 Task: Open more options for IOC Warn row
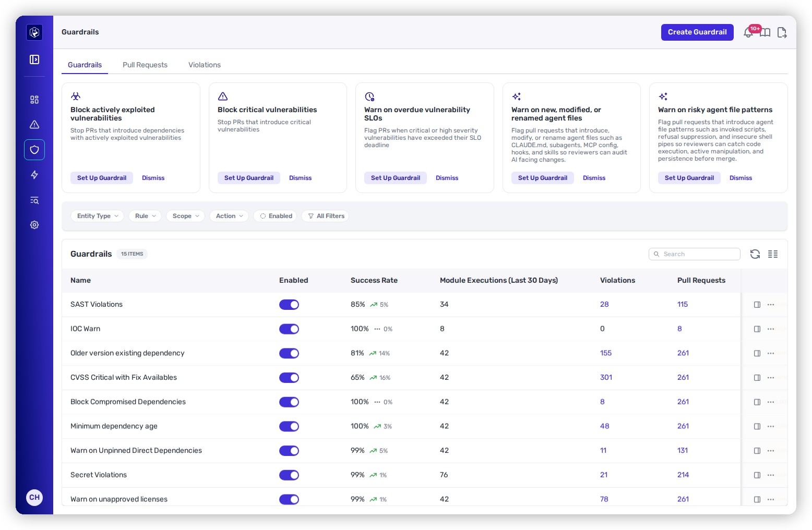(771, 329)
